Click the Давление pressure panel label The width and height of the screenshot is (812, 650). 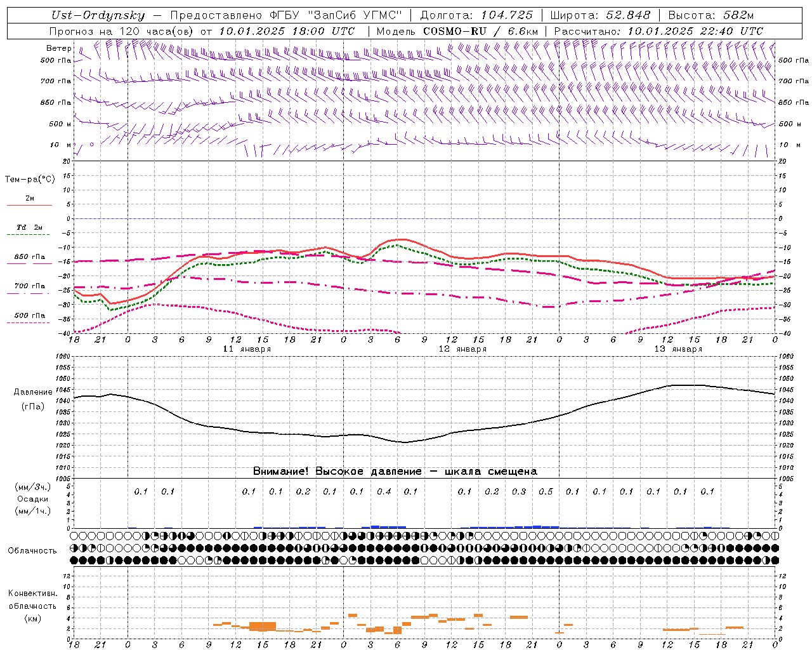[33, 392]
